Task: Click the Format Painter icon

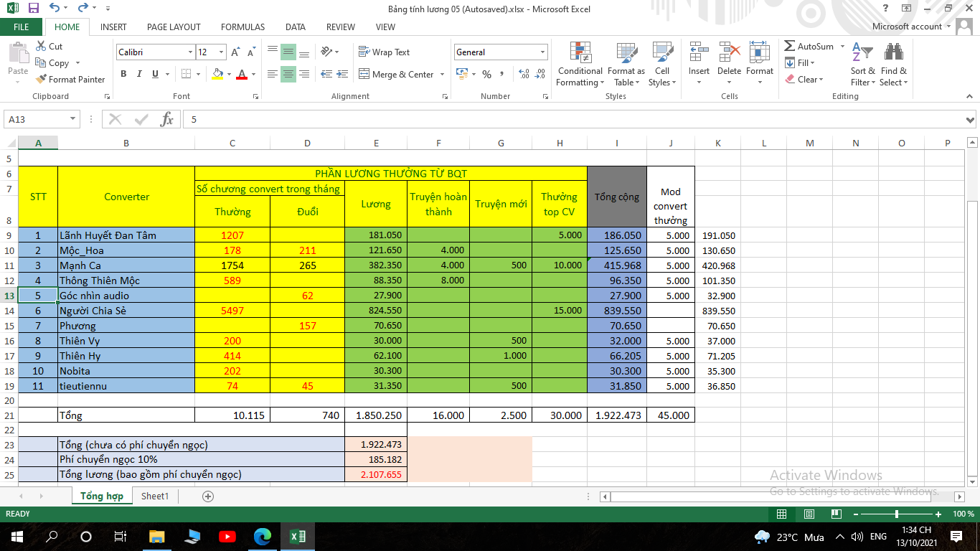Action: 41,80
